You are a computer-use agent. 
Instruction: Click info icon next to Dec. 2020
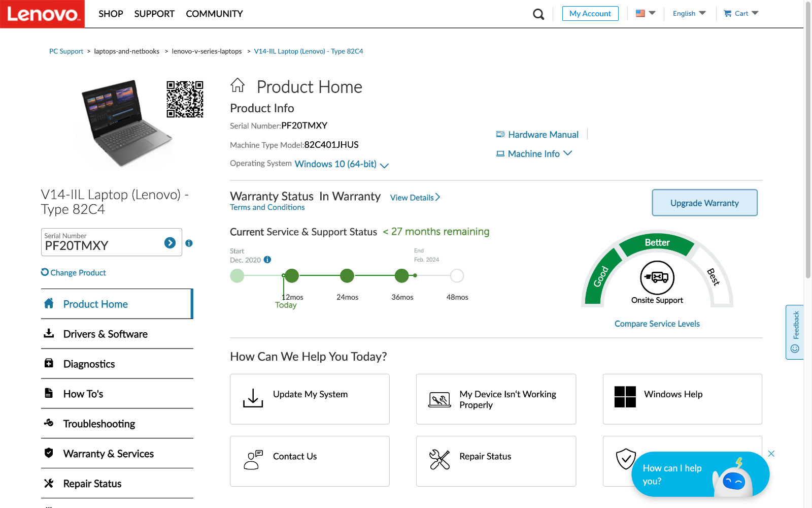(267, 260)
